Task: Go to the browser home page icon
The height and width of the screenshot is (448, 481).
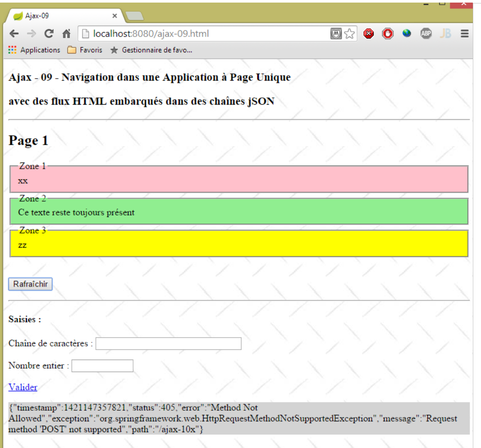Action: 66,33
